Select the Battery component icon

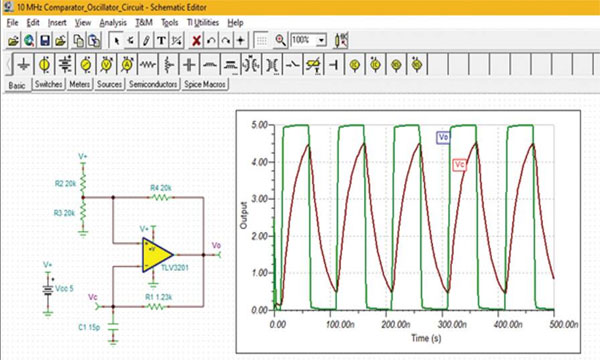[65, 65]
